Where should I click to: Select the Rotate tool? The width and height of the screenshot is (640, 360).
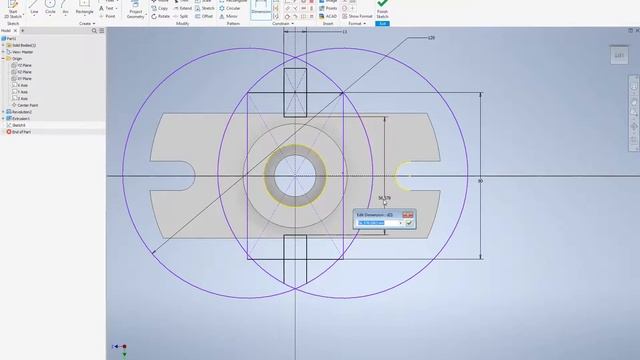(160, 16)
